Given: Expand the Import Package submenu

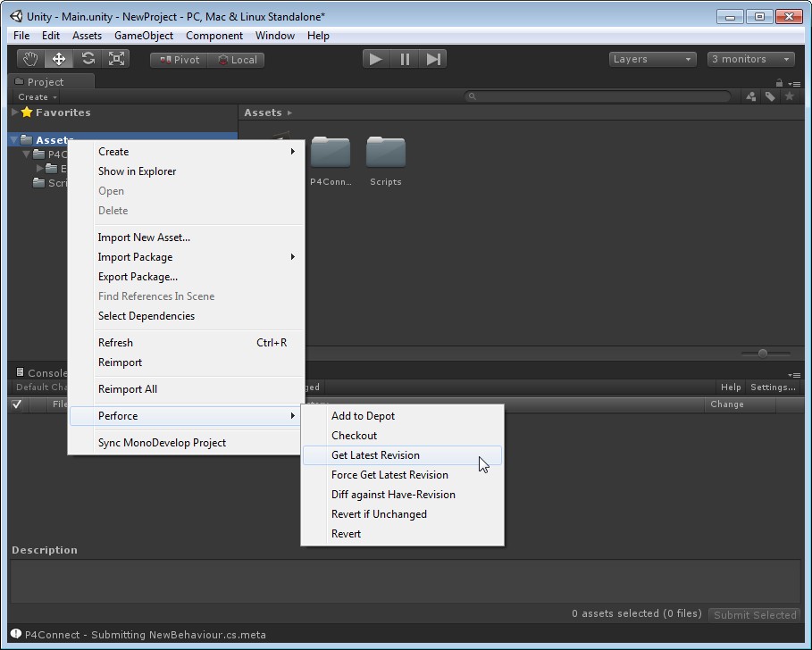Looking at the screenshot, I should click(186, 257).
